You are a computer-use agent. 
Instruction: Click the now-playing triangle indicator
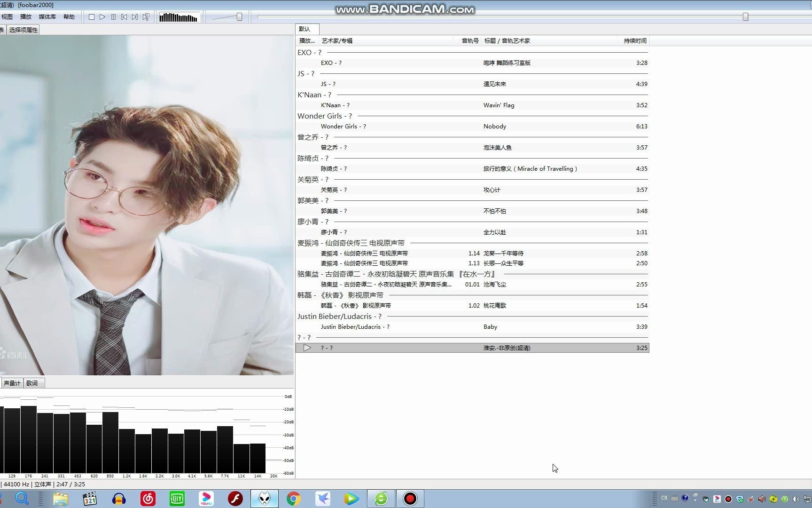click(307, 348)
